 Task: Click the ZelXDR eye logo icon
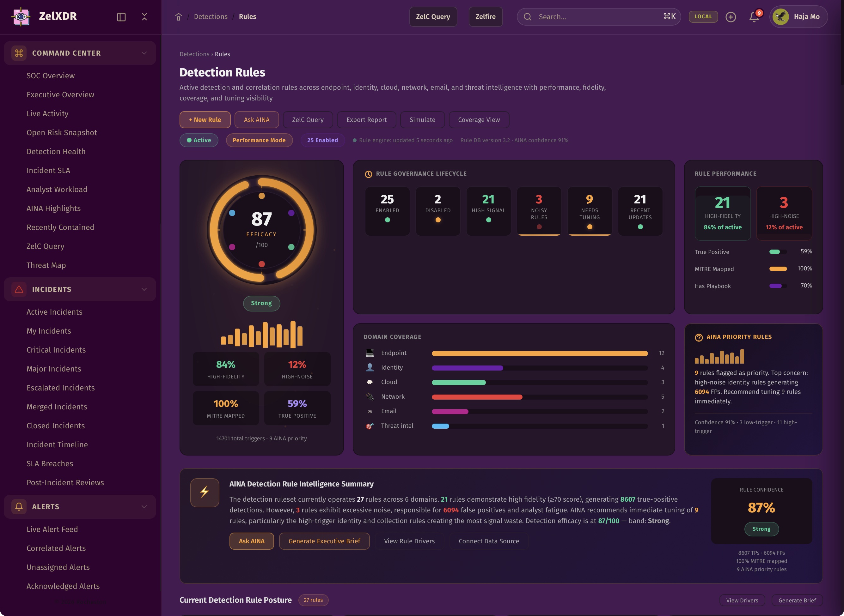point(21,16)
